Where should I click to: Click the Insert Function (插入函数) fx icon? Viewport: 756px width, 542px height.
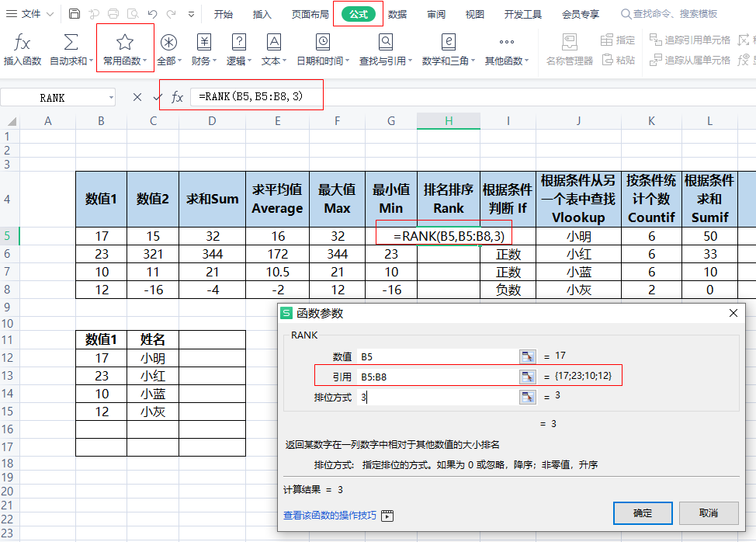coord(23,43)
